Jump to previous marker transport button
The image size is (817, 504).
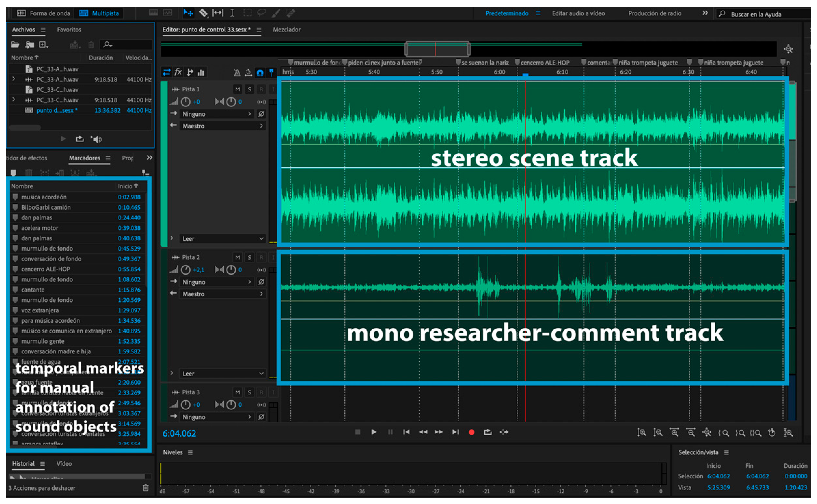406,432
